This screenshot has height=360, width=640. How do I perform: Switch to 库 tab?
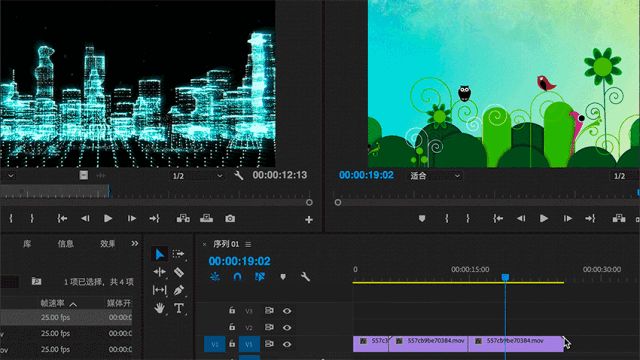click(27, 244)
